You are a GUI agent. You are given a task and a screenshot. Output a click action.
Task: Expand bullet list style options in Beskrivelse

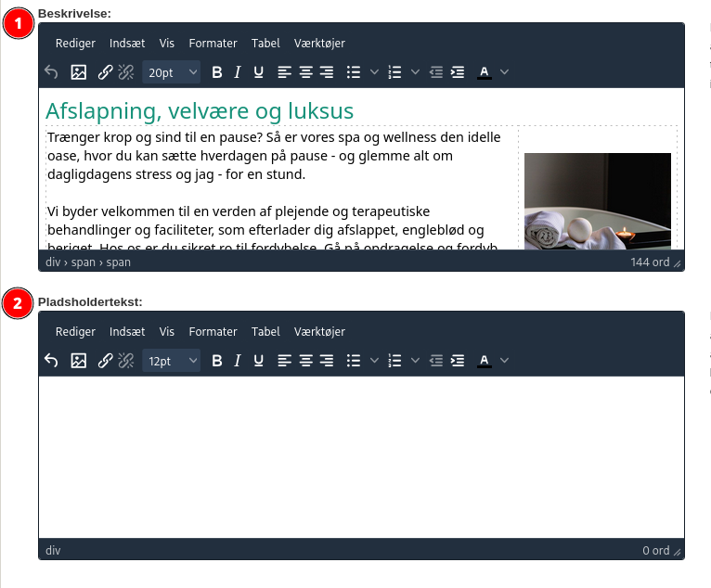point(375,72)
